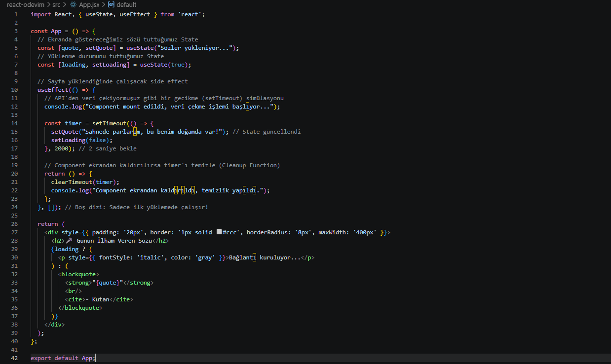Click the "// 2 saniye bekle" comment
This screenshot has width=611, height=364.
pyautogui.click(x=108, y=148)
